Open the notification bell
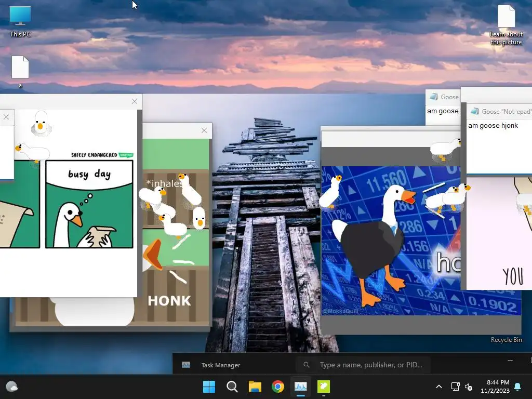The image size is (532, 399). click(x=518, y=387)
